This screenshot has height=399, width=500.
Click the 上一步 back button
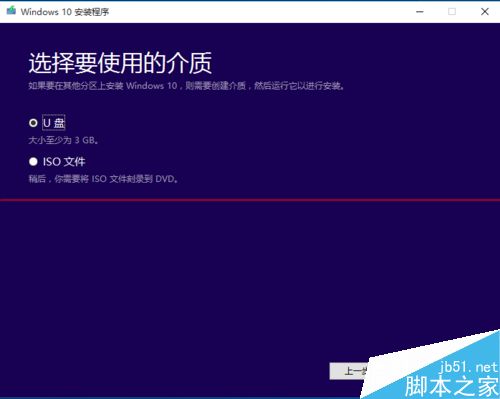[x=350, y=371]
